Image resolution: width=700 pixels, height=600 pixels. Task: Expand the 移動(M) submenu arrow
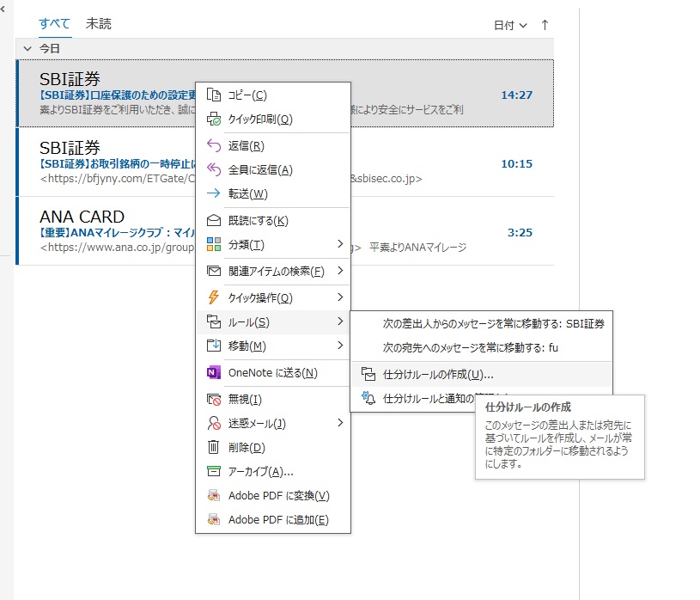pos(341,346)
